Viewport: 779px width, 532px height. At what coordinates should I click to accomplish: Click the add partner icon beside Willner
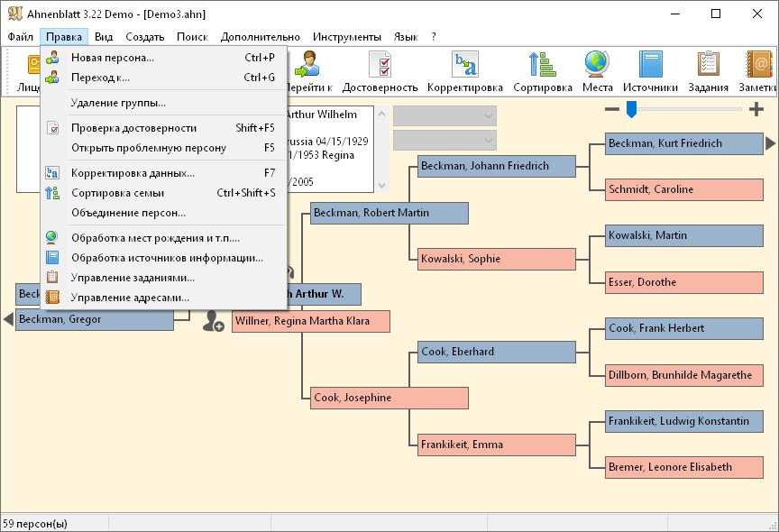coord(213,321)
